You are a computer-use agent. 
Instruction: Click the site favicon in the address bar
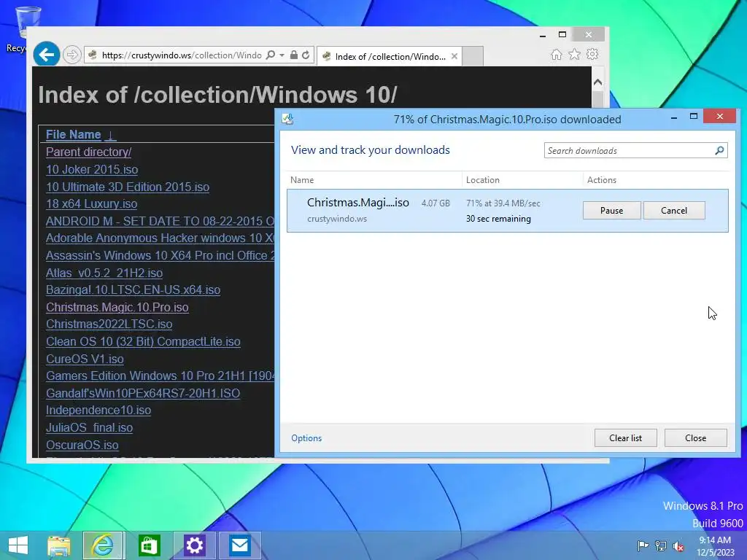point(93,55)
